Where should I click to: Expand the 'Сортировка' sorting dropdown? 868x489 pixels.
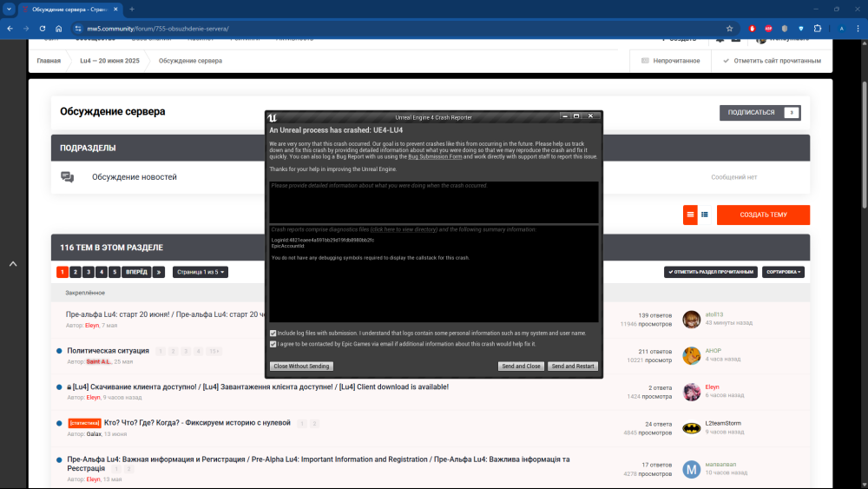pos(783,272)
